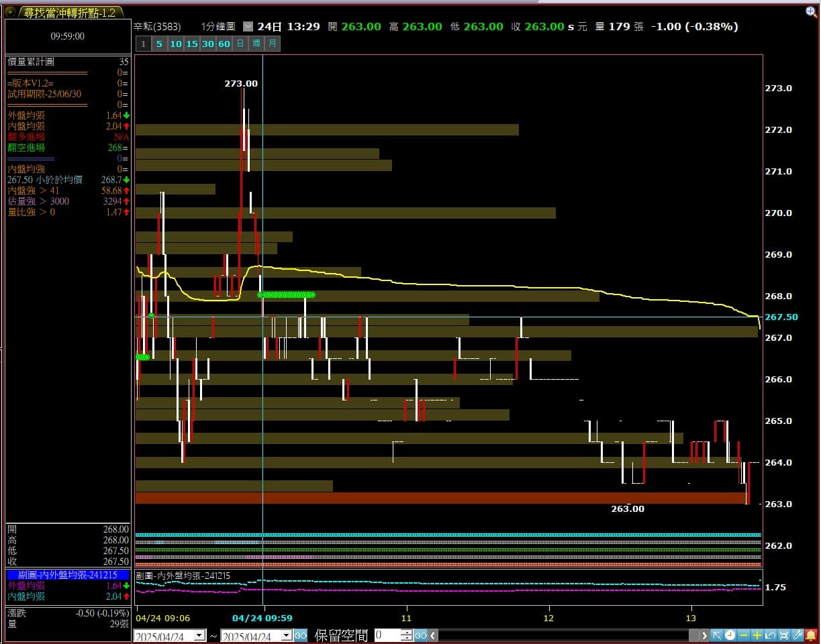Viewport: 821px width, 644px height.
Task: Select the 60-minute timeframe button
Action: click(224, 44)
